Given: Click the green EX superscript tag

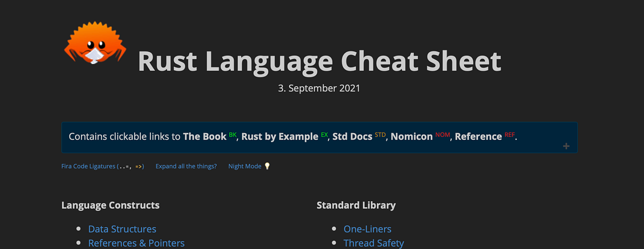Looking at the screenshot, I should 324,134.
